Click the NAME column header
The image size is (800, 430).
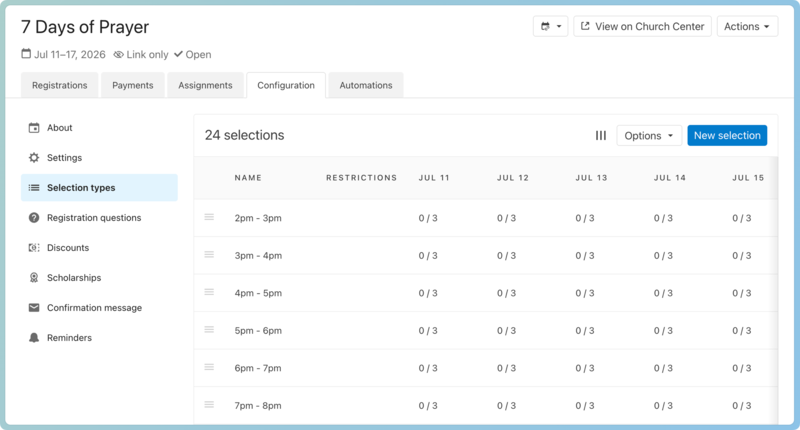click(248, 178)
